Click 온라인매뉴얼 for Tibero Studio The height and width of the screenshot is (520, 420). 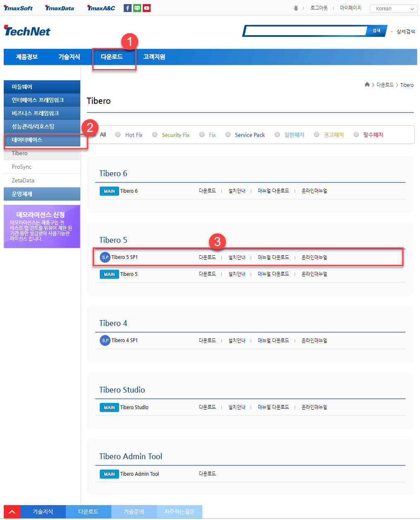tap(314, 407)
